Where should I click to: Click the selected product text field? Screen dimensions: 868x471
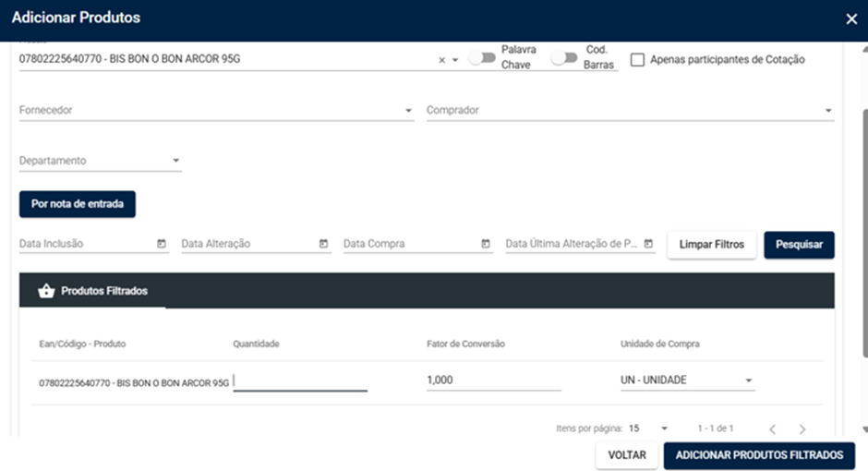coord(227,59)
